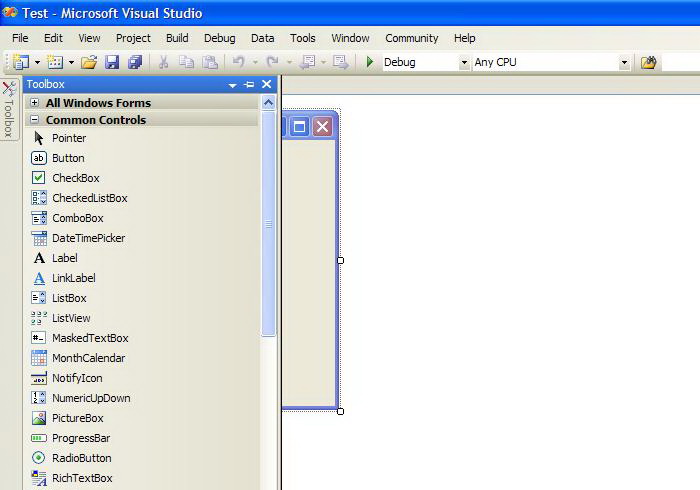Click the Find in Files icon
The height and width of the screenshot is (490, 700).
coord(649,62)
